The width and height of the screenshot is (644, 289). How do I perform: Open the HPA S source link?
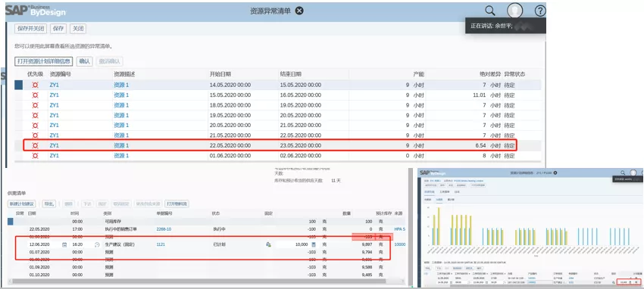399,229
